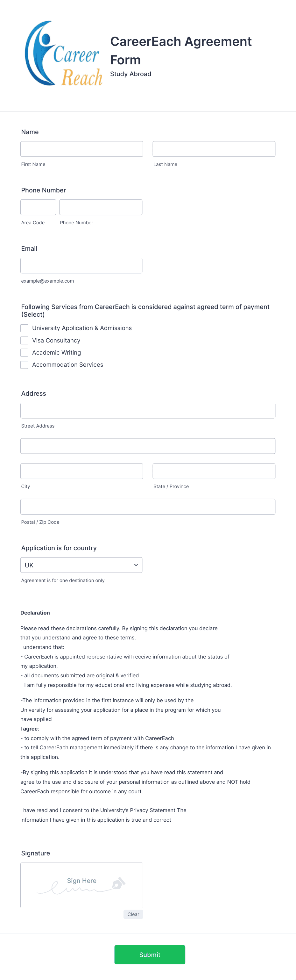The image size is (296, 980).
Task: Click the Postal / Zip Code field
Action: pos(147,506)
